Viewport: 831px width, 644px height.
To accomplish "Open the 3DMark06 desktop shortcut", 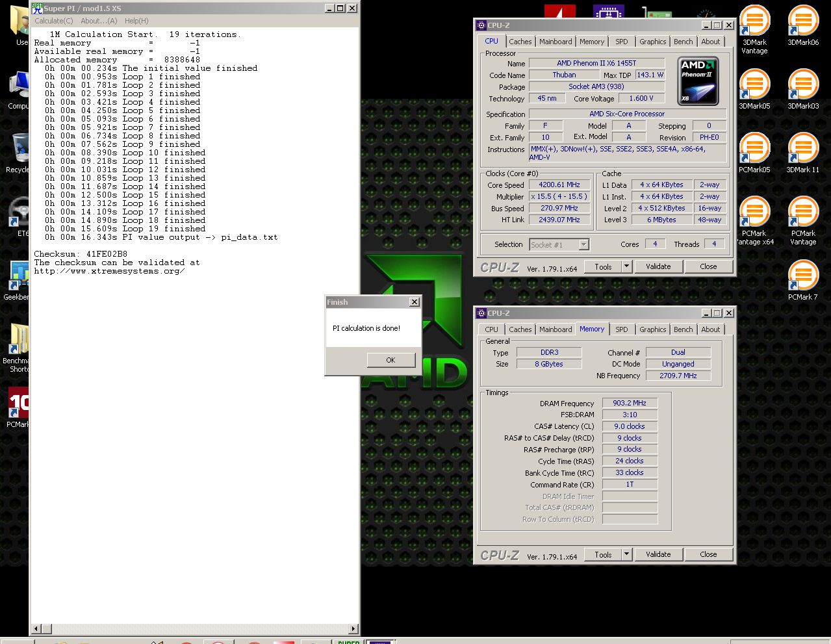I will 803,26.
